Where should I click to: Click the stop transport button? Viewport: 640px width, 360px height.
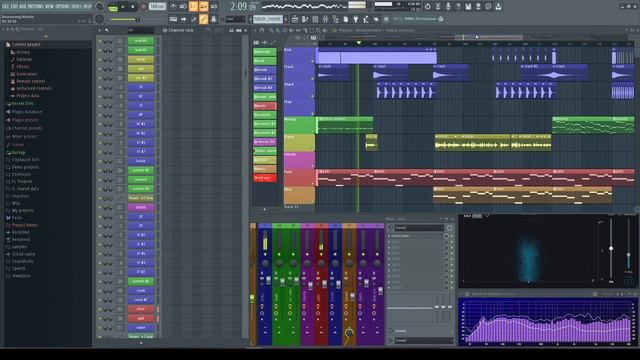pyautogui.click(x=133, y=7)
